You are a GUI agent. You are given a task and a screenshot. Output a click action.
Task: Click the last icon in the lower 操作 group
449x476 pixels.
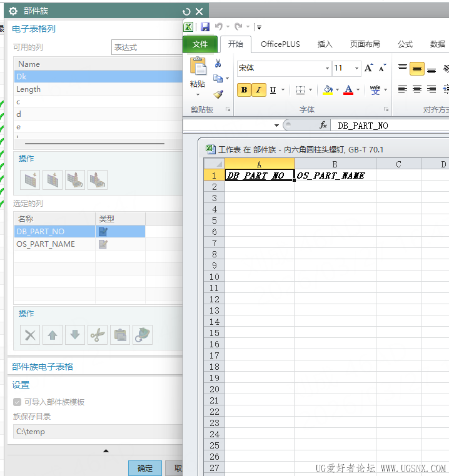click(143, 335)
